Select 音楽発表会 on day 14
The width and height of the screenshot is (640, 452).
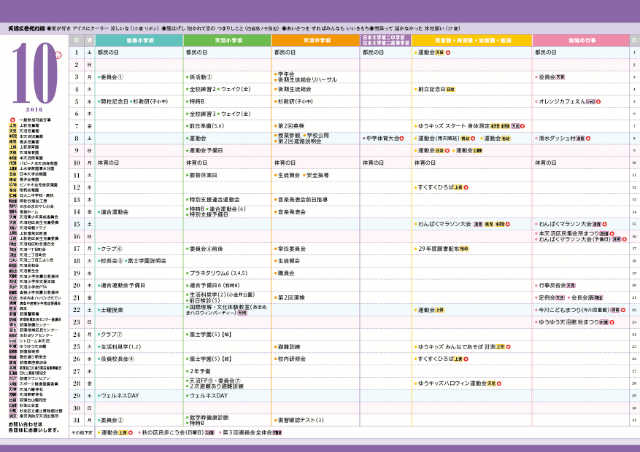pyautogui.click(x=291, y=212)
